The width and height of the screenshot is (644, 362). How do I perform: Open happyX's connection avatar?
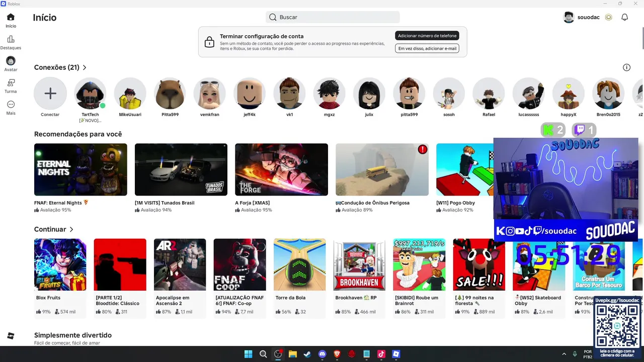tap(569, 94)
